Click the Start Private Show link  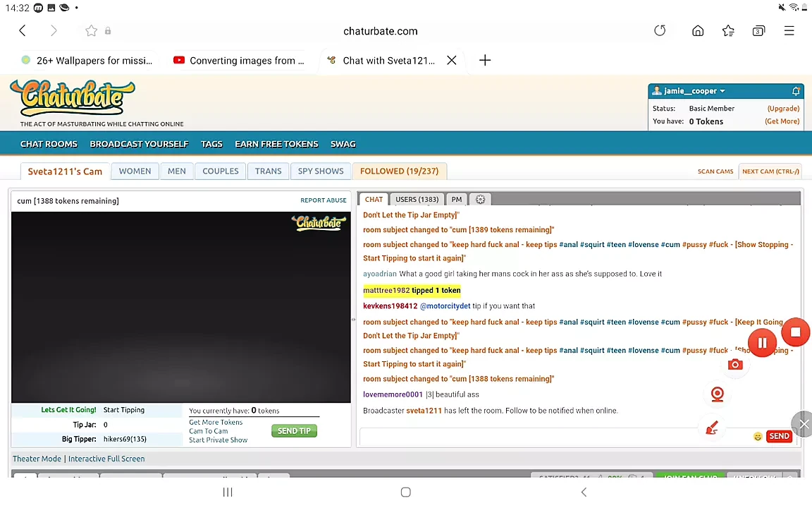point(218,440)
